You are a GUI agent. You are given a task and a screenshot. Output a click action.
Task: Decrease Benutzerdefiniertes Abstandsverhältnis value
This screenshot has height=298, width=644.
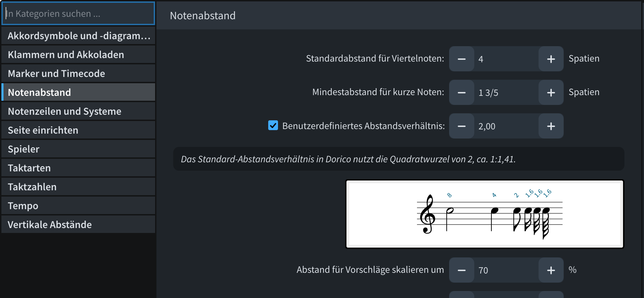tap(461, 126)
